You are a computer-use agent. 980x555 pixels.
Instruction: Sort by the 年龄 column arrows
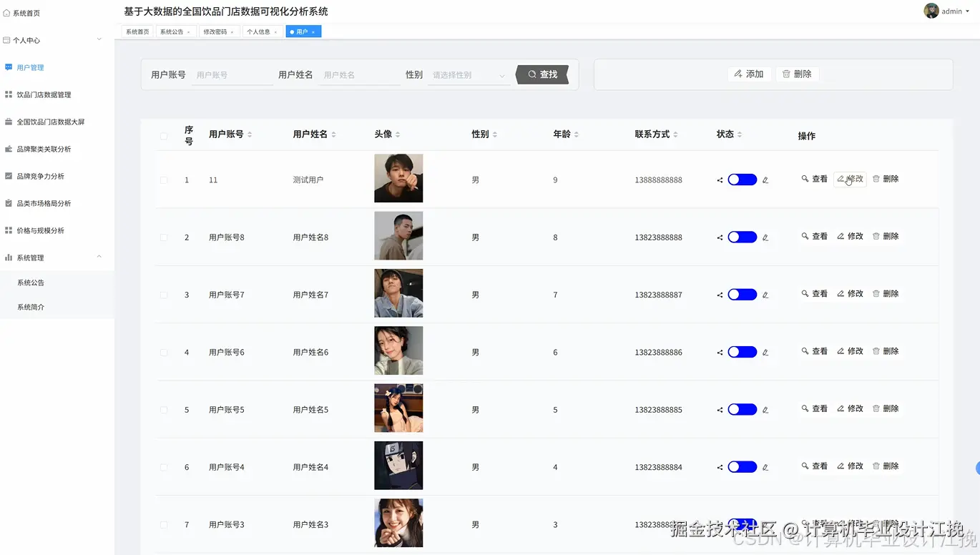[x=577, y=134]
